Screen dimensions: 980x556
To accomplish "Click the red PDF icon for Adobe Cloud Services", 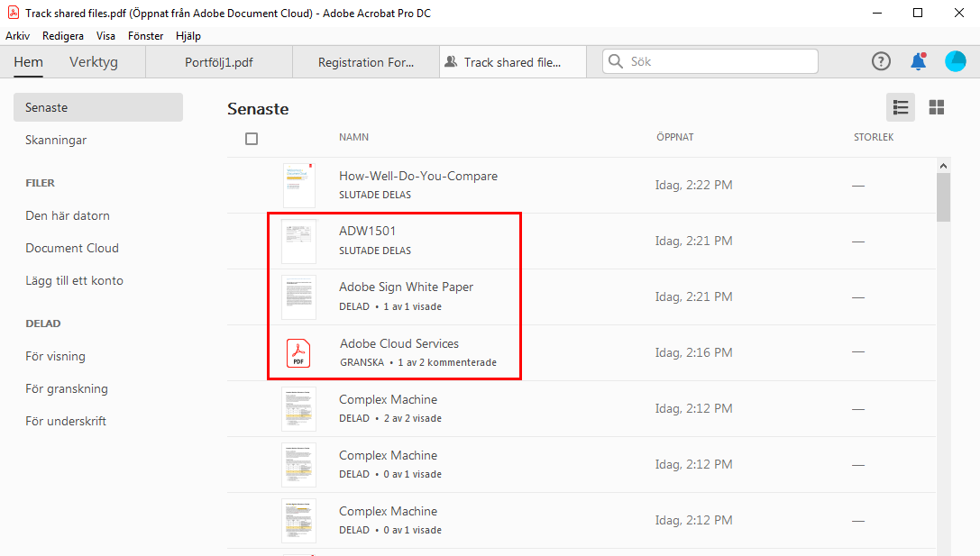I will point(298,352).
